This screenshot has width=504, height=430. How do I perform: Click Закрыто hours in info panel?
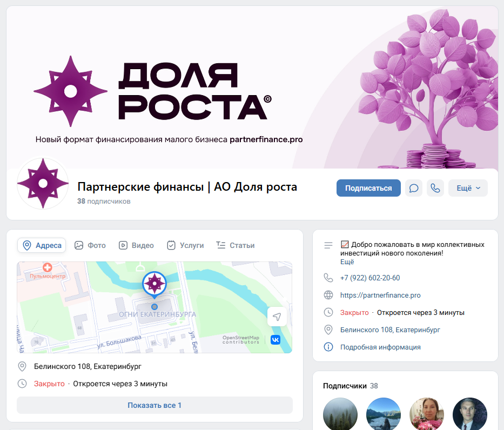coord(354,313)
